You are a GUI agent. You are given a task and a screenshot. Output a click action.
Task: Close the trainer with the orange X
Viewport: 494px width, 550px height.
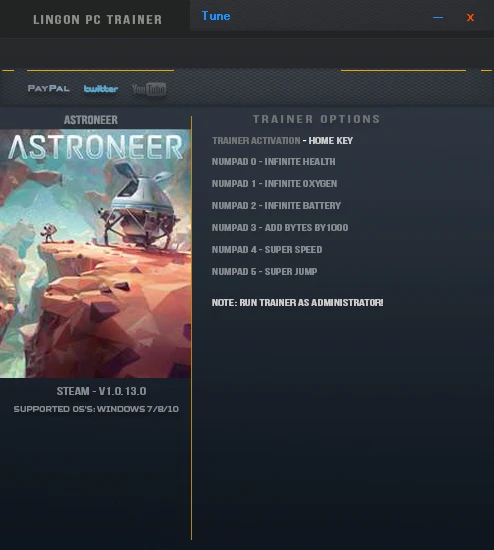(470, 17)
